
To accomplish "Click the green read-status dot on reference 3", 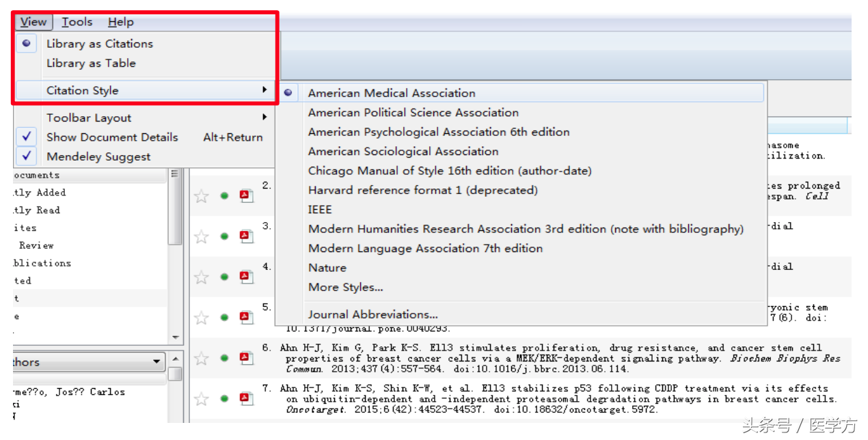I will (224, 236).
